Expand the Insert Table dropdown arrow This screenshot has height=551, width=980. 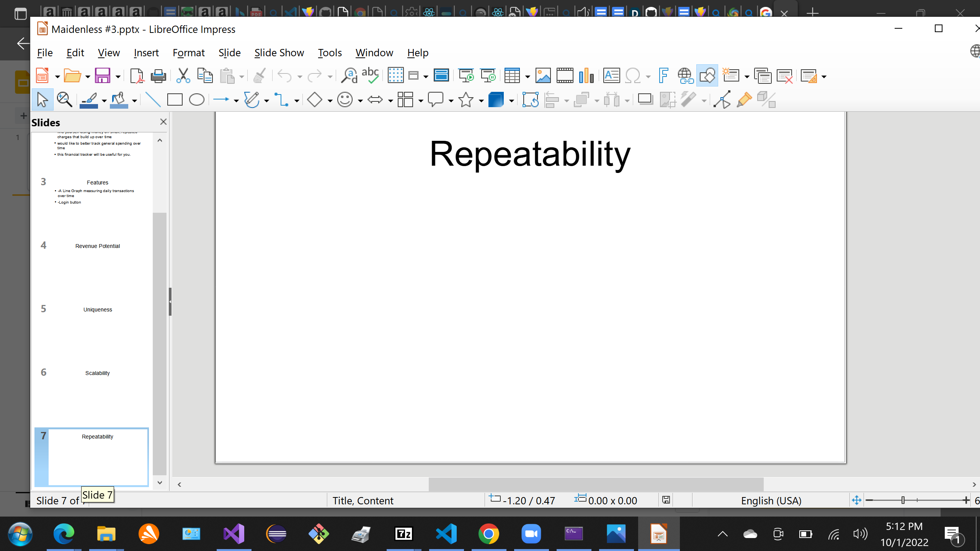pyautogui.click(x=528, y=77)
